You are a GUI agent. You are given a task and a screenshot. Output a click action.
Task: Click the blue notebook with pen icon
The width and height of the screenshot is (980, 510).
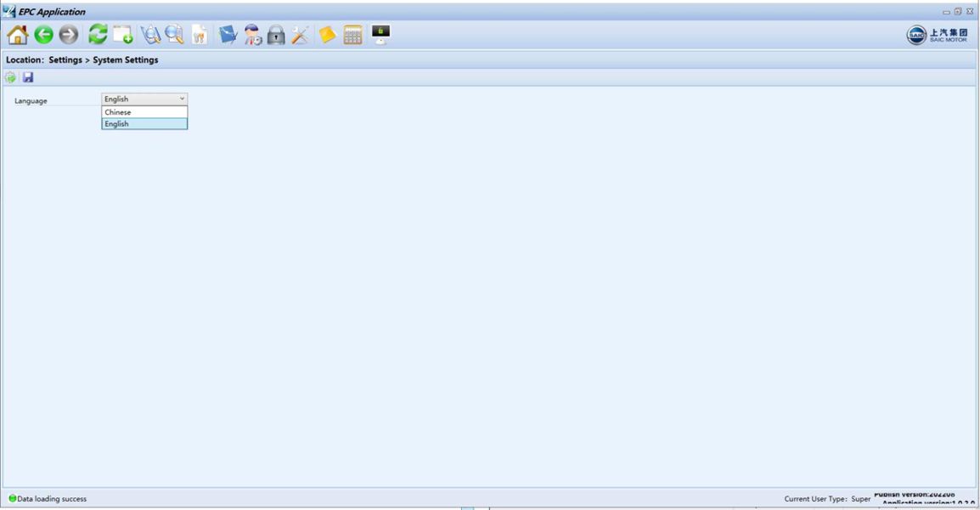[x=228, y=35]
